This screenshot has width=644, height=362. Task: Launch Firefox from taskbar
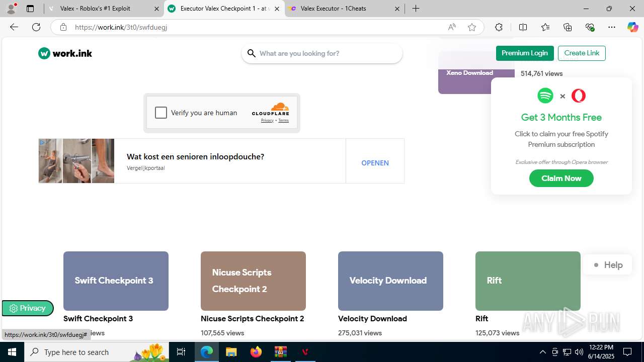click(256, 352)
